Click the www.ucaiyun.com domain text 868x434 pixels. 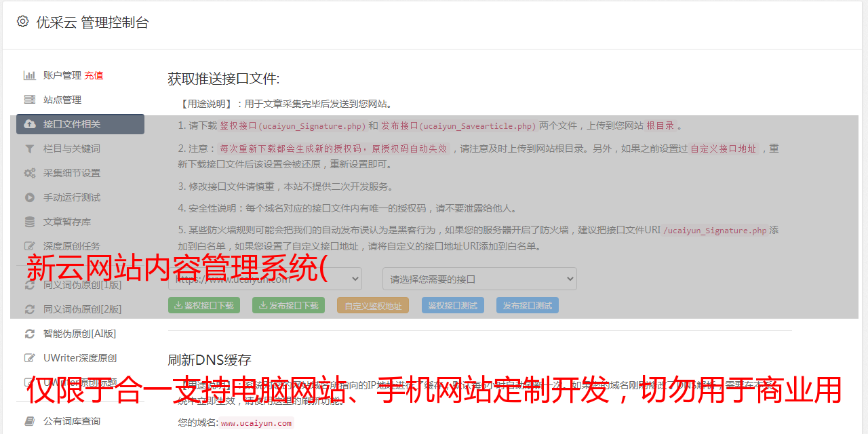(x=256, y=423)
